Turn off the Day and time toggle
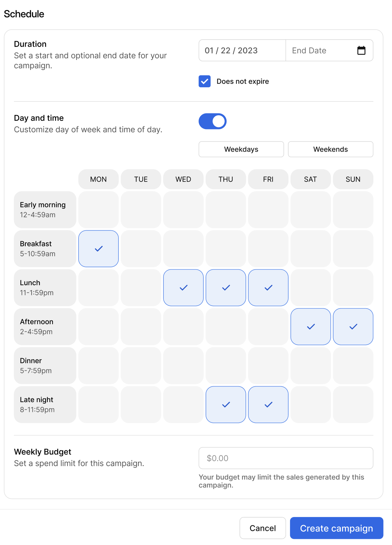392x545 pixels. (x=212, y=121)
